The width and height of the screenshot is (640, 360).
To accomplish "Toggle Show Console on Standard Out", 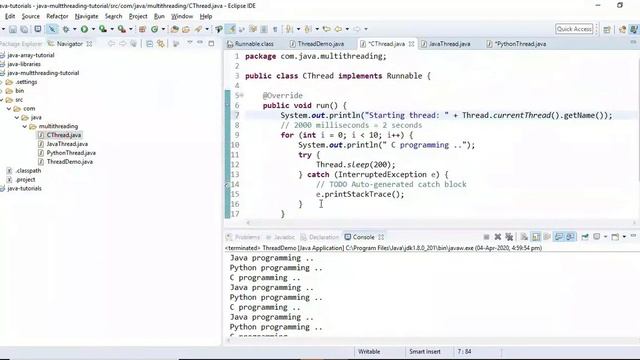I will [x=559, y=236].
